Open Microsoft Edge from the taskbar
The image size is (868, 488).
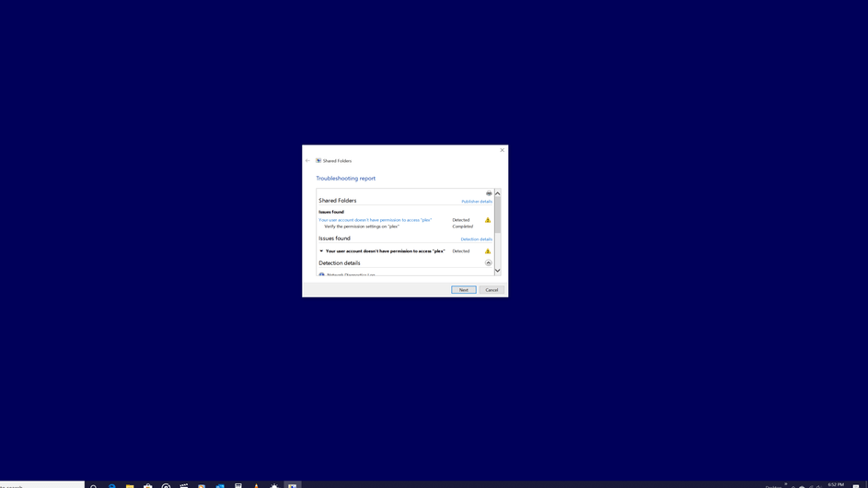tap(111, 486)
